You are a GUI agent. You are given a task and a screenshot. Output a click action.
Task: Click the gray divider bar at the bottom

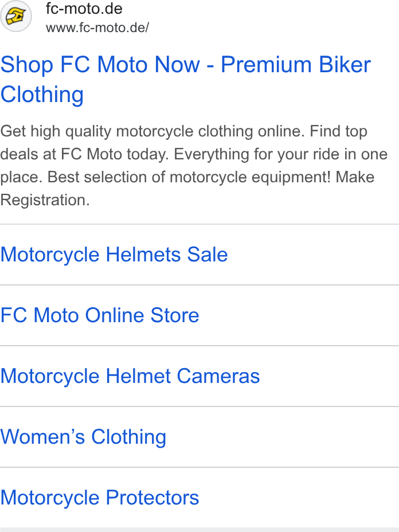click(199, 530)
